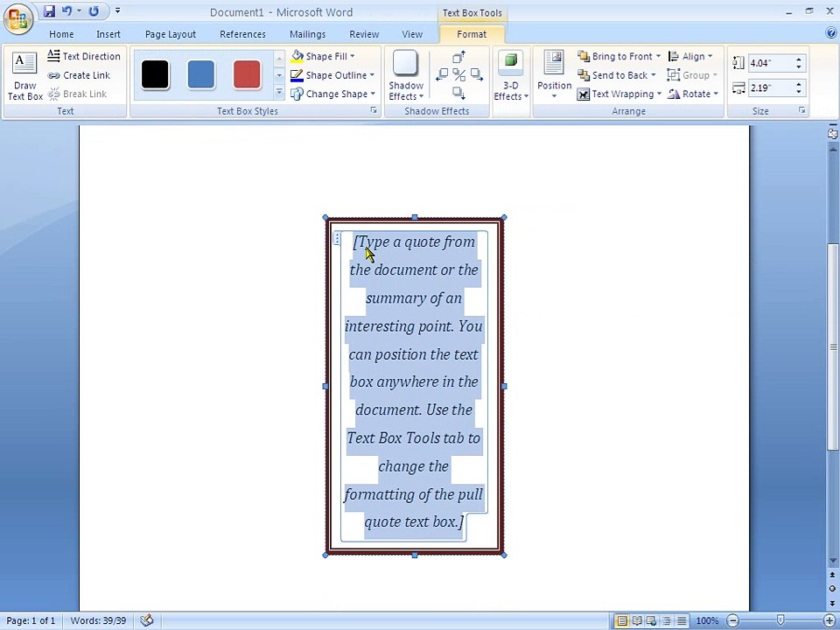The height and width of the screenshot is (630, 840).
Task: Save the document from Quick Access
Action: pos(49,11)
